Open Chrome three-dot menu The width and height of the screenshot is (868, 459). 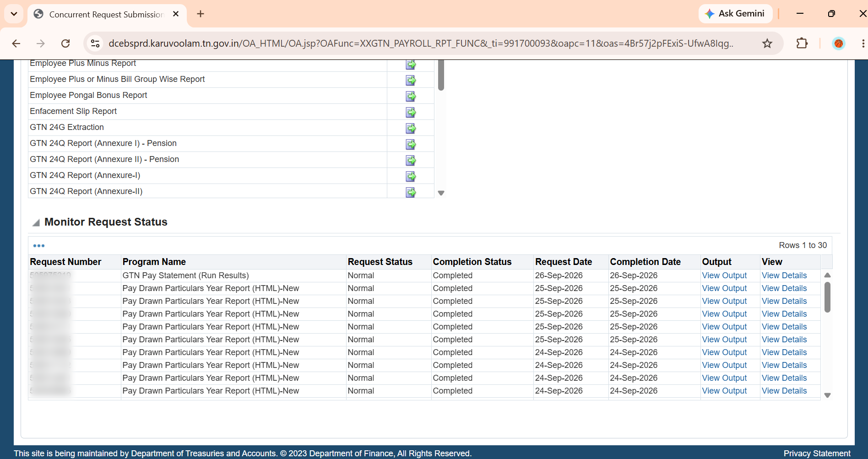[863, 43]
